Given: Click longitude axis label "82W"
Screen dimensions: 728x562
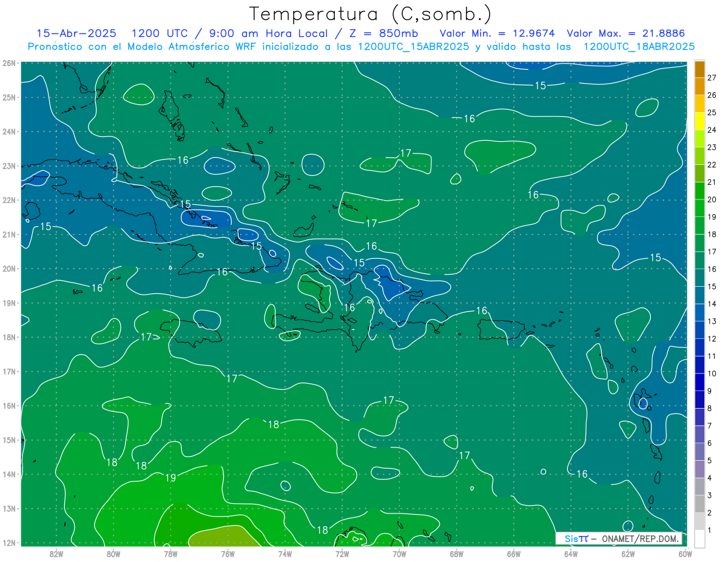Looking at the screenshot, I should [56, 554].
